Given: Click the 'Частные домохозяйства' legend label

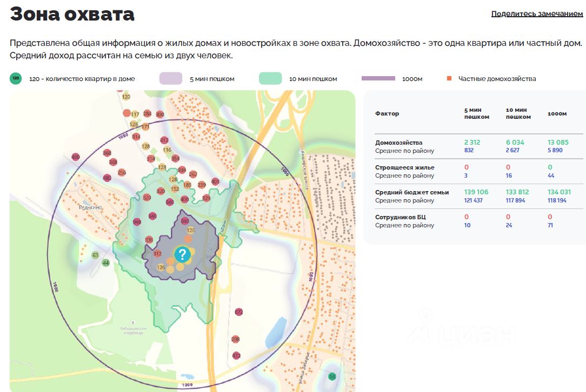Looking at the screenshot, I should pos(497,79).
